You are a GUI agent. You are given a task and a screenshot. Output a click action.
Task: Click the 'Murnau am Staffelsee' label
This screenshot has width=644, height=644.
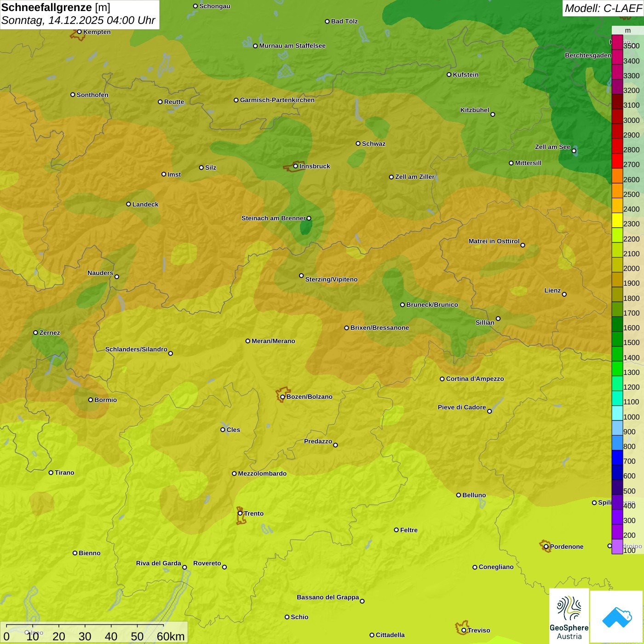pos(293,46)
